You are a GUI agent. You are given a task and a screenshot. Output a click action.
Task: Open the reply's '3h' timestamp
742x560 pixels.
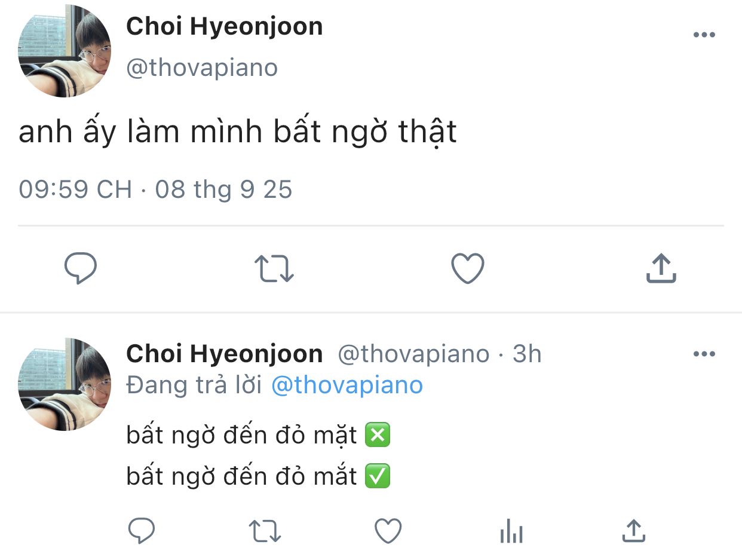point(527,354)
